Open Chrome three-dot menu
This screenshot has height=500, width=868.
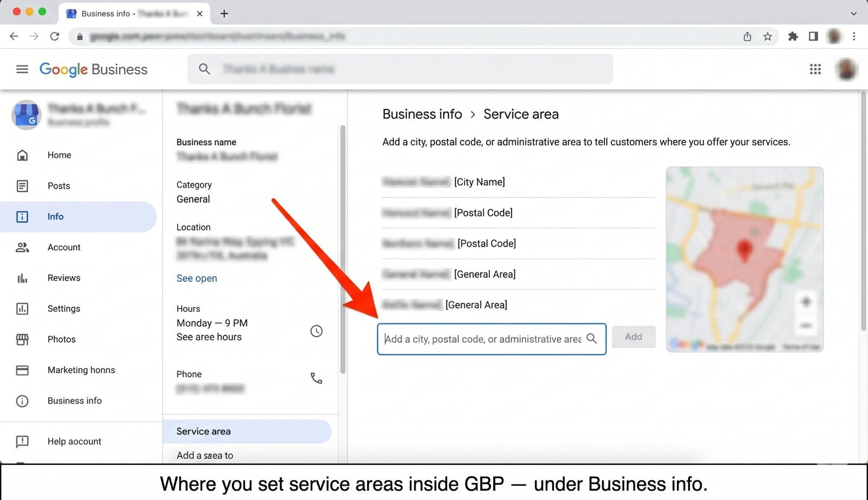pos(854,36)
